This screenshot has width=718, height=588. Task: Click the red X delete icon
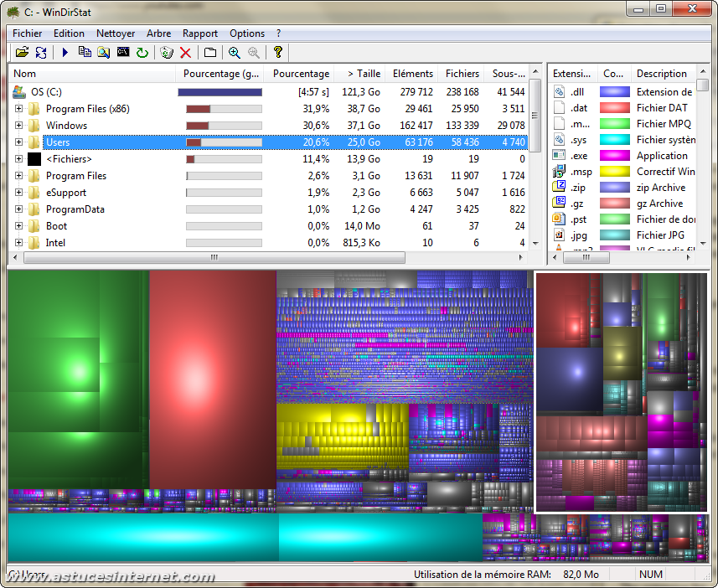185,52
